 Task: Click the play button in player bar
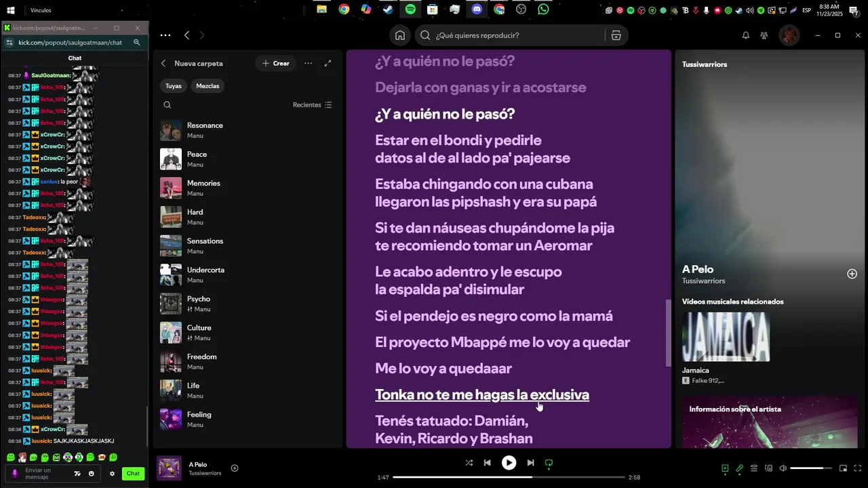point(509,463)
